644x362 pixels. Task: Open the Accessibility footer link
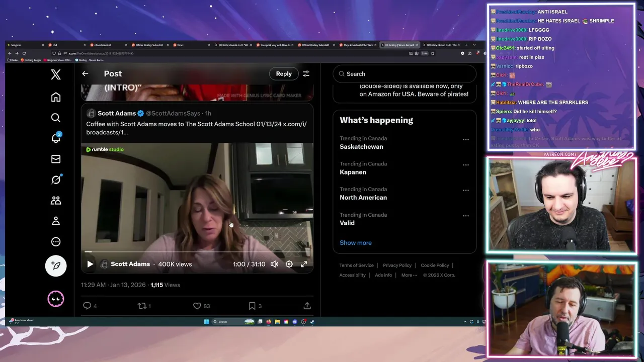click(x=352, y=275)
